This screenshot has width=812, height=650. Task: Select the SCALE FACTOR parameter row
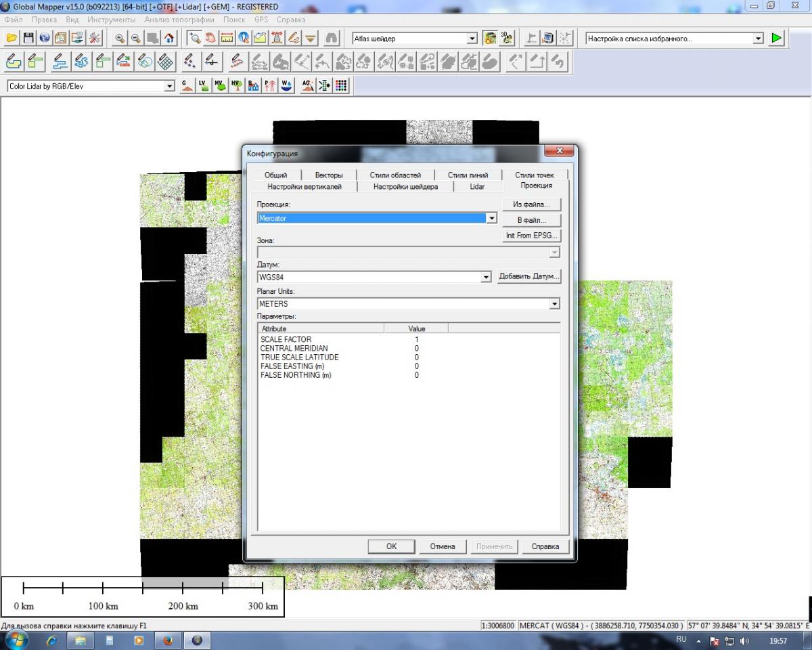286,339
